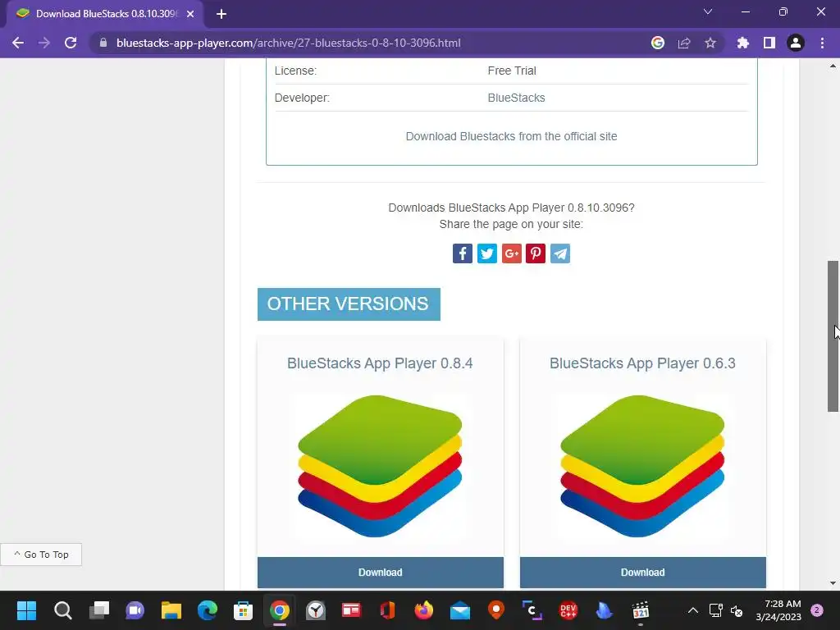Viewport: 840px width, 630px height.
Task: Launch Dev-C++ from the taskbar
Action: (x=568, y=610)
